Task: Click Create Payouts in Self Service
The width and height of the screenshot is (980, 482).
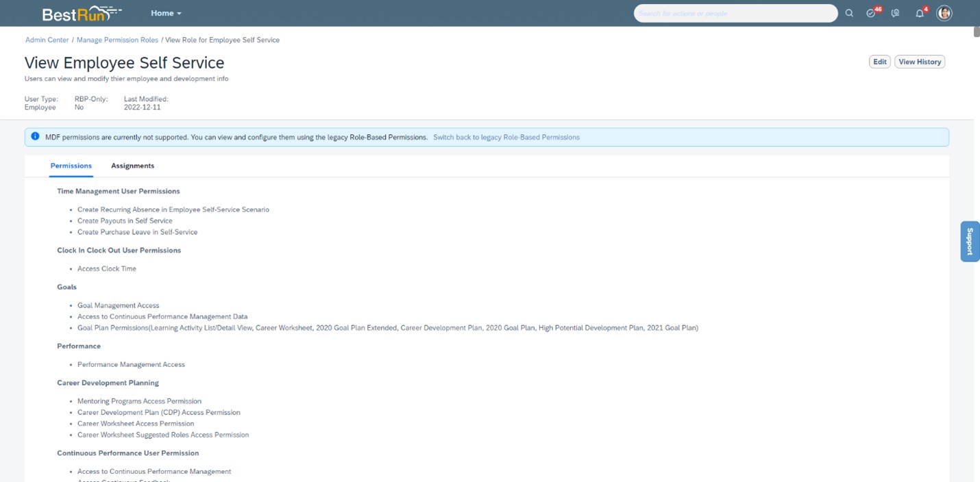Action: pyautogui.click(x=125, y=220)
